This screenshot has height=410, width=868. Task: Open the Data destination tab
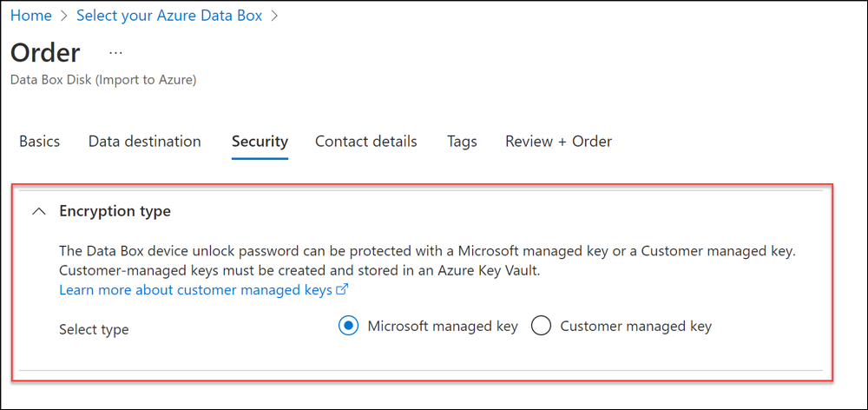[145, 142]
